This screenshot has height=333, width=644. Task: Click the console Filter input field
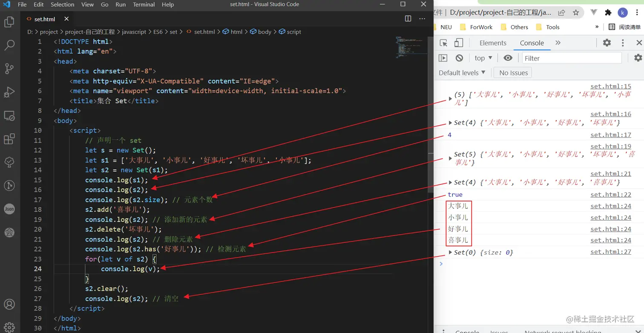coord(572,58)
